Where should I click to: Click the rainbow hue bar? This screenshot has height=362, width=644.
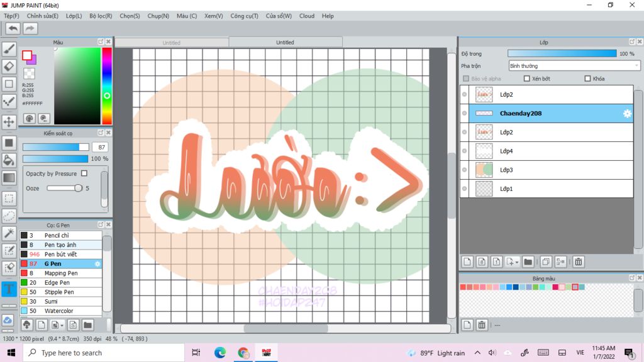coord(107,85)
